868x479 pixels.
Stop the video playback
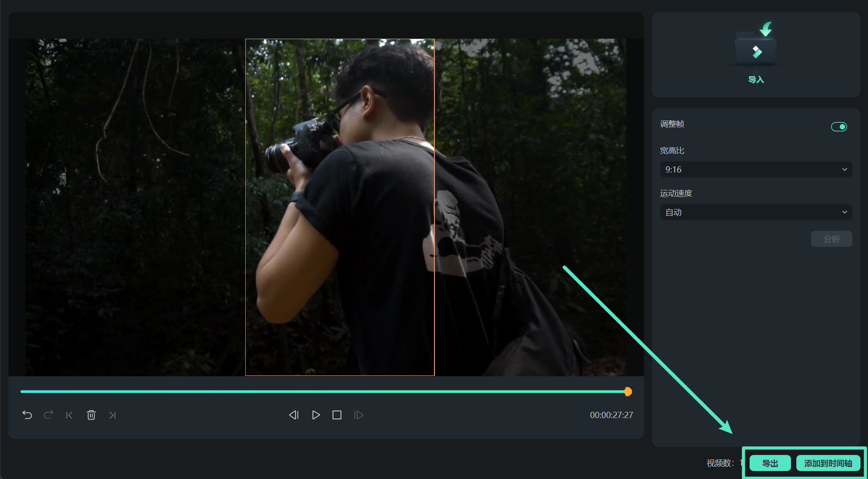(337, 415)
